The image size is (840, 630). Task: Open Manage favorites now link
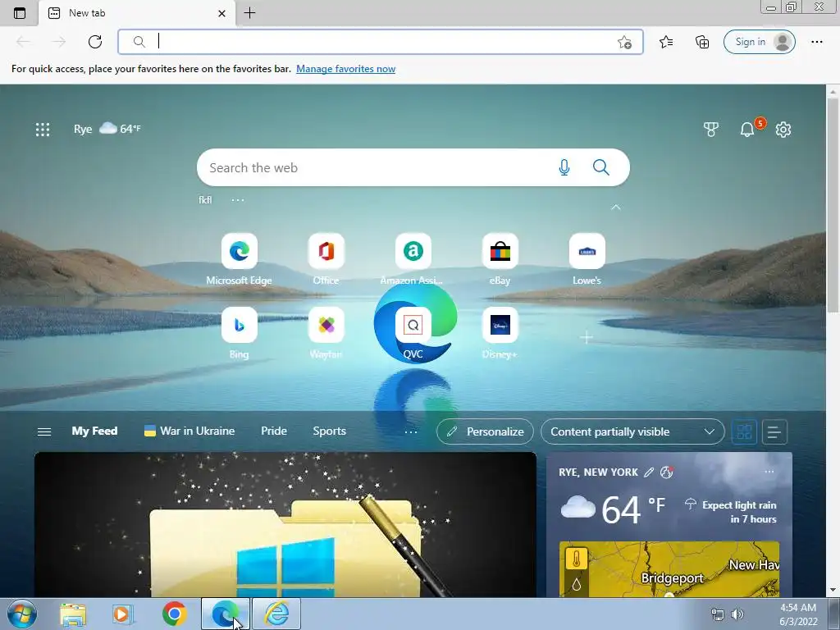pyautogui.click(x=345, y=69)
